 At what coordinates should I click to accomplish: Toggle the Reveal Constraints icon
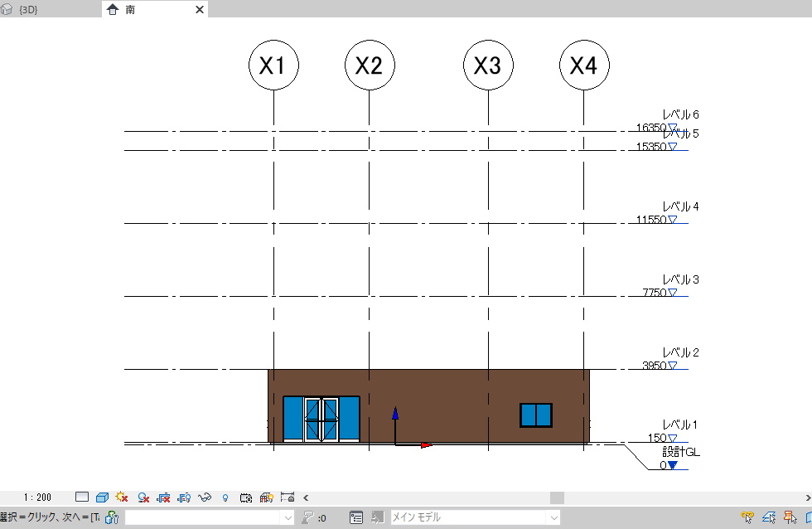tap(288, 497)
